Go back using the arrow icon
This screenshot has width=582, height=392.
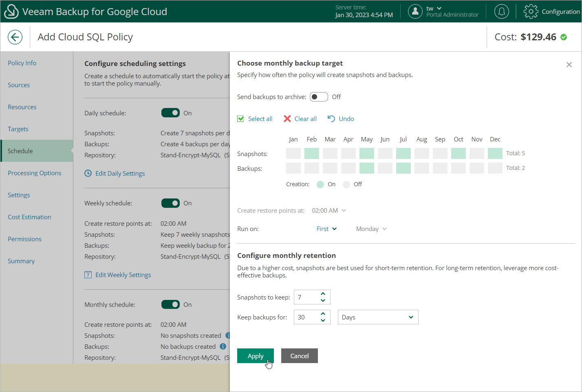(15, 37)
